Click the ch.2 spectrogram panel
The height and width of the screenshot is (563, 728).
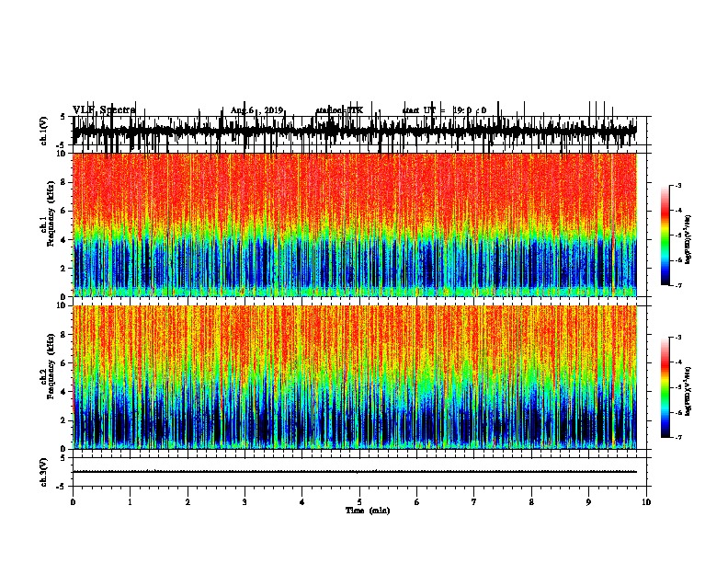[x=355, y=377]
